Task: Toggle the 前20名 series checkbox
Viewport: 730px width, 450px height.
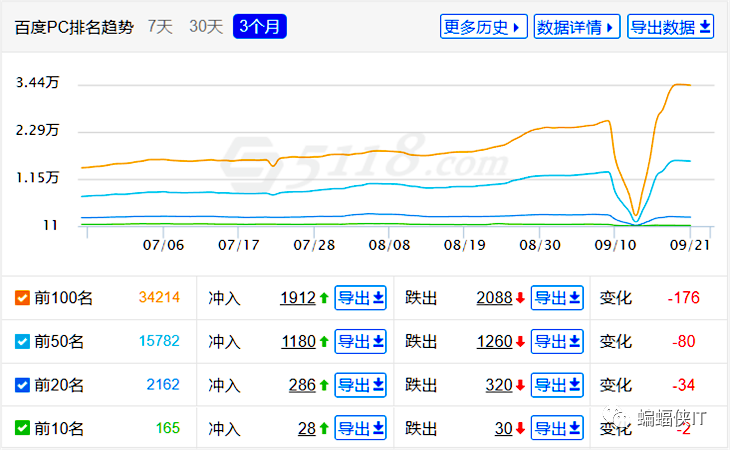Action: 22,385
